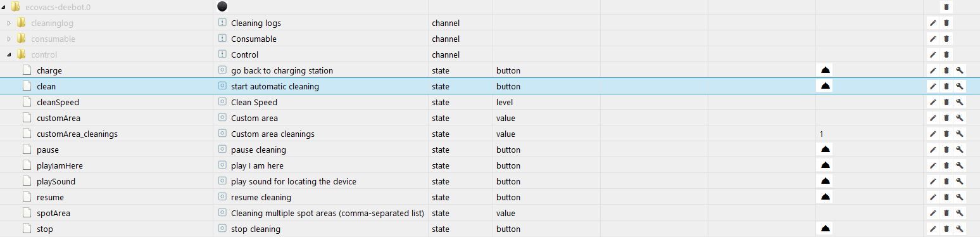Trigger the bell button for playSound
The image size is (980, 237).
click(x=825, y=181)
